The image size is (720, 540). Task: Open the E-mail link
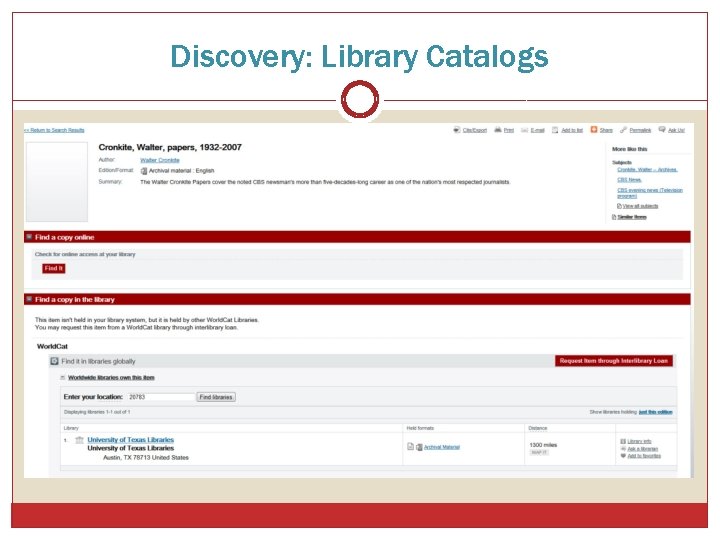coord(537,130)
